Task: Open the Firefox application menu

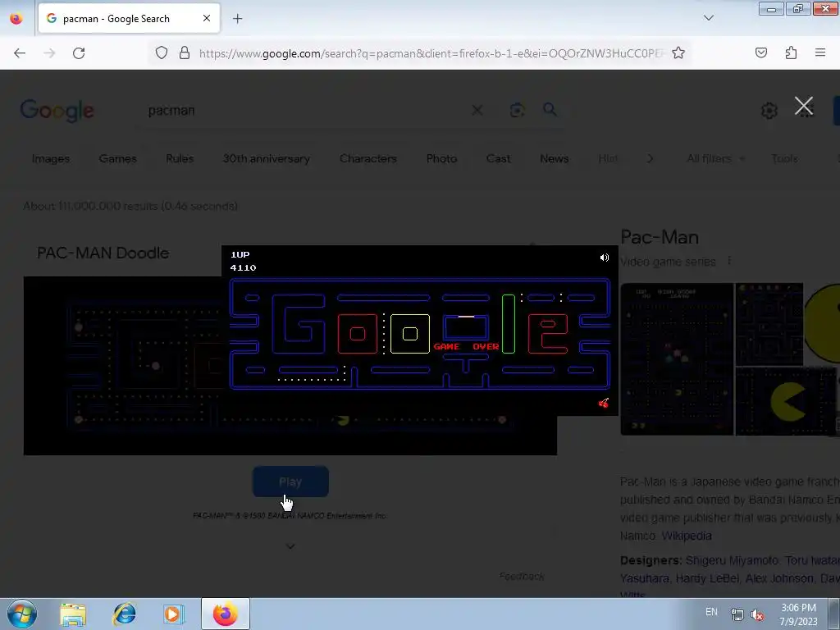Action: (x=820, y=52)
